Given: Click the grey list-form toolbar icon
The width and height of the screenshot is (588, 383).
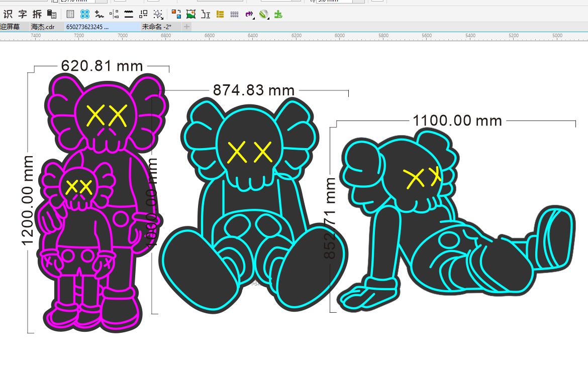Looking at the screenshot, I should coord(70,14).
